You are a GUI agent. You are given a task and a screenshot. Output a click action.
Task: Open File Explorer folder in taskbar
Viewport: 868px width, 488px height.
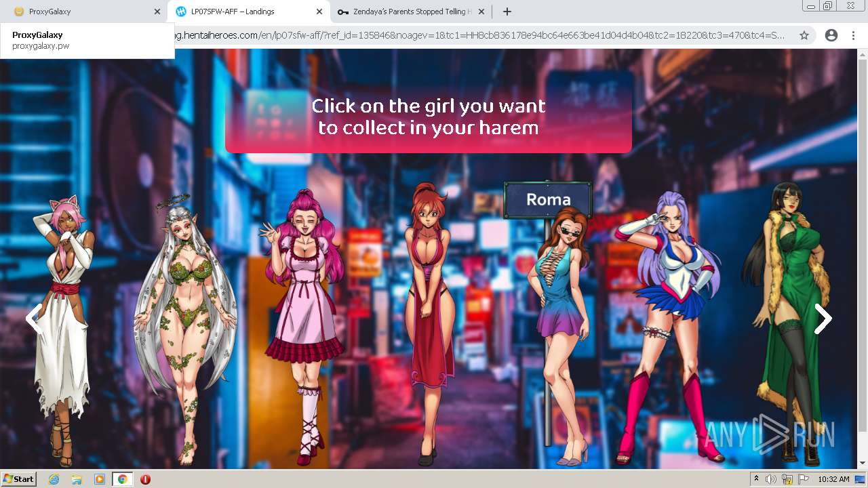tap(77, 479)
